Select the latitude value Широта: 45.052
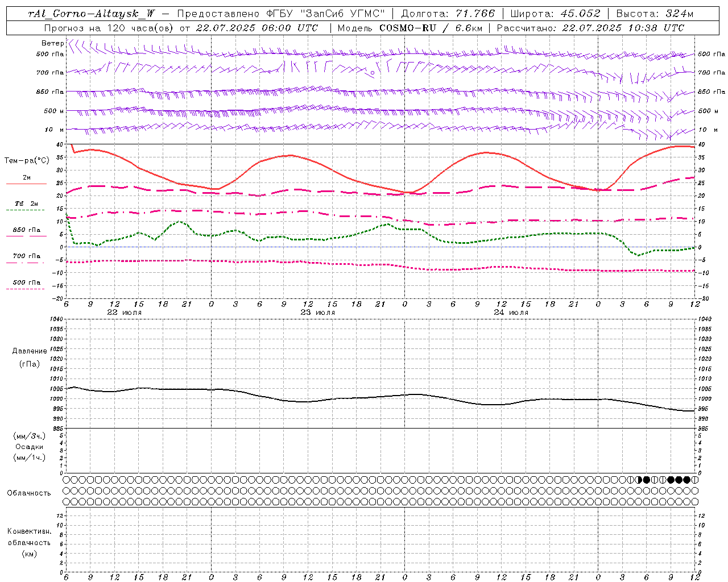728x582 pixels. click(556, 14)
